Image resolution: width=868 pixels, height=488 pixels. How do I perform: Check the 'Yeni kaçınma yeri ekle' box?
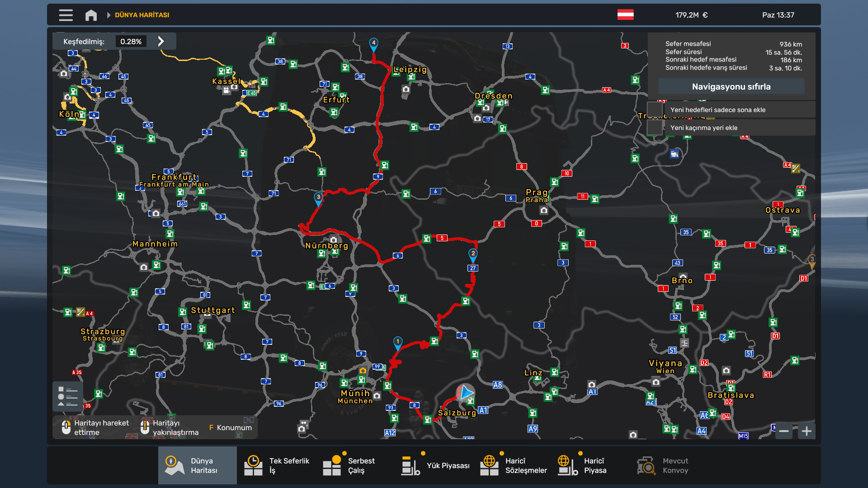[x=655, y=128]
